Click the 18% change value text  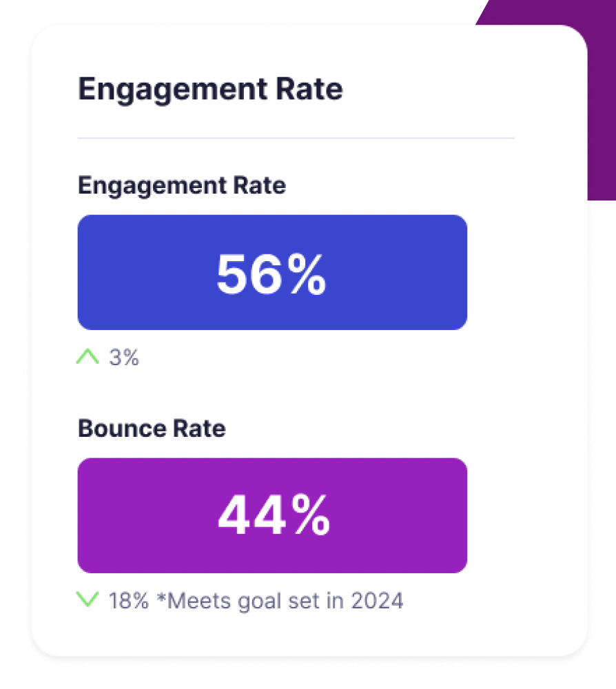pyautogui.click(x=129, y=600)
